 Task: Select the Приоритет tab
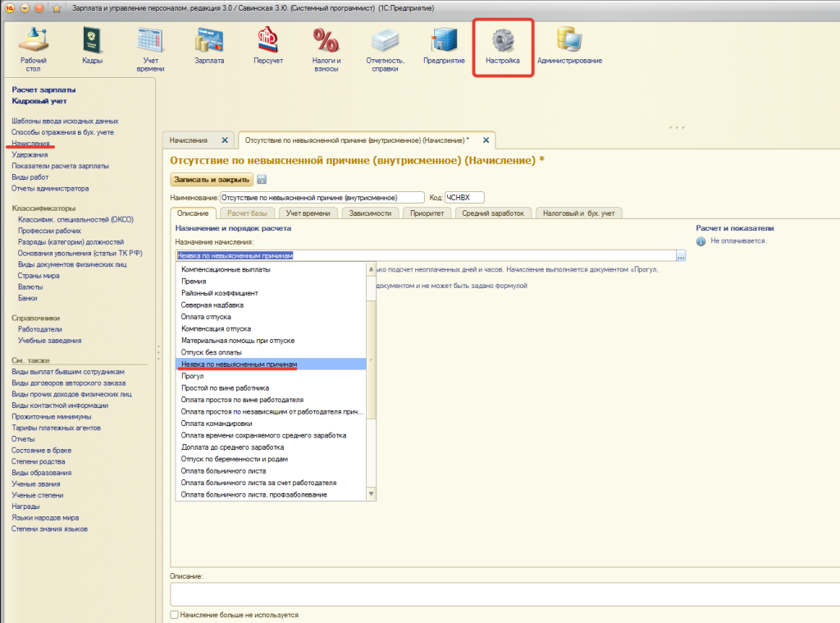coord(427,213)
